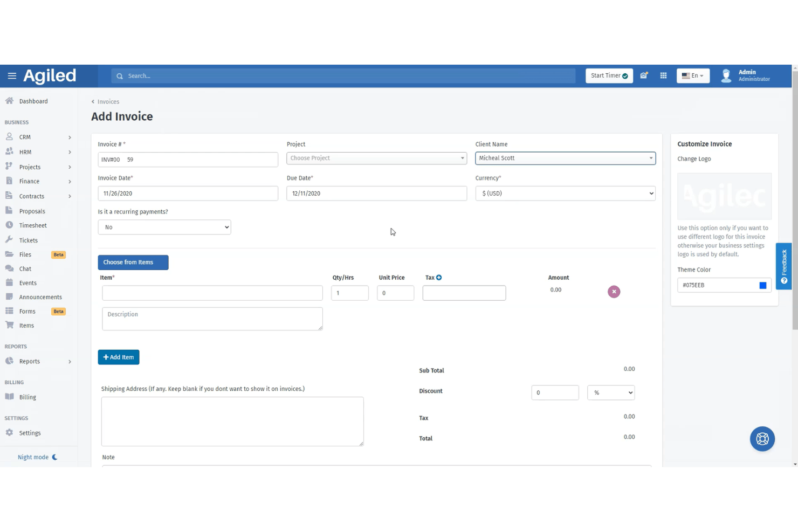Open the apps grid icon
Screen dimensions: 798x532
[x=663, y=75]
